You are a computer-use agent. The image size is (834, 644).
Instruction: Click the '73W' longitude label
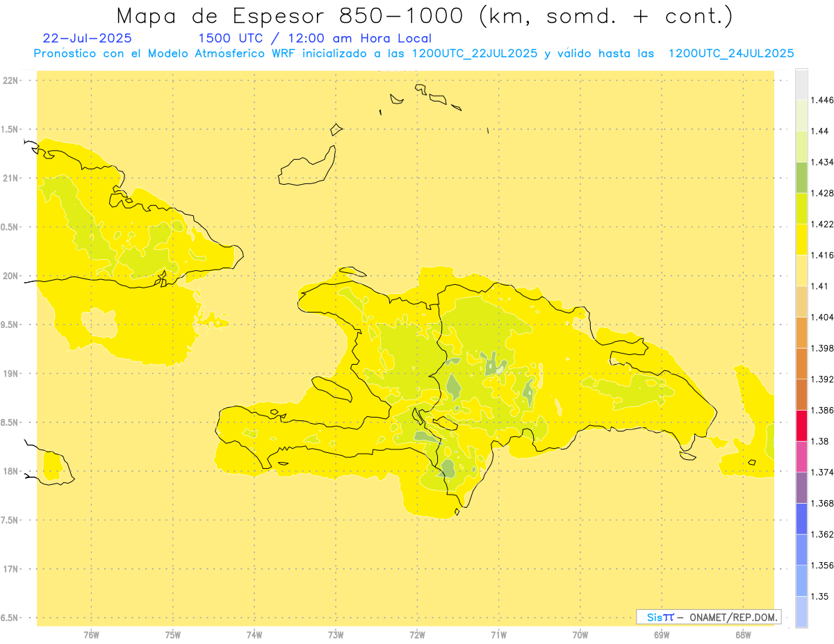(336, 635)
